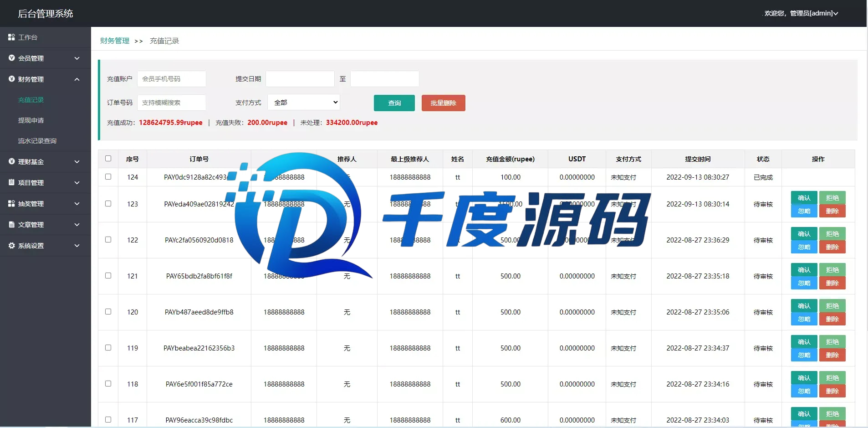Select 流水记录查询 in the sidebar

(37, 141)
